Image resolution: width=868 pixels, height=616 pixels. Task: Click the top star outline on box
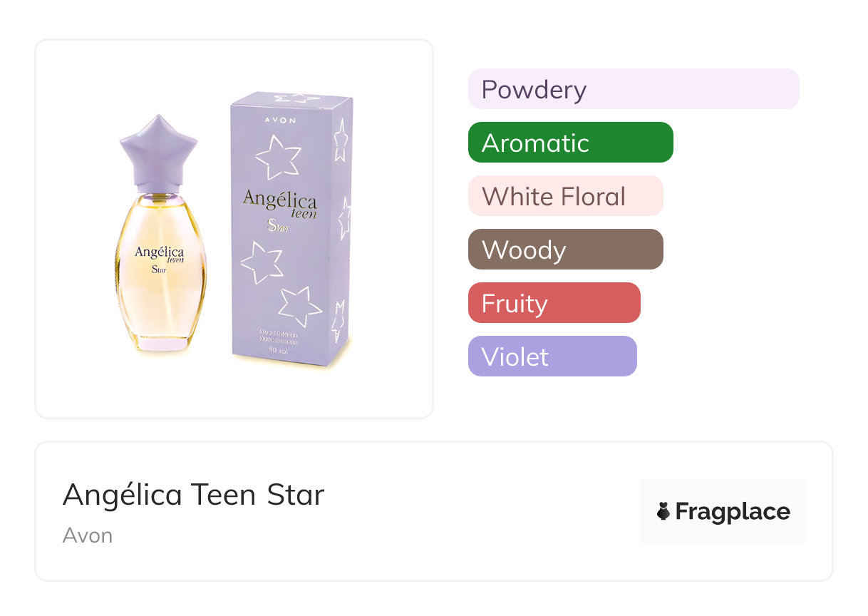coord(278,156)
